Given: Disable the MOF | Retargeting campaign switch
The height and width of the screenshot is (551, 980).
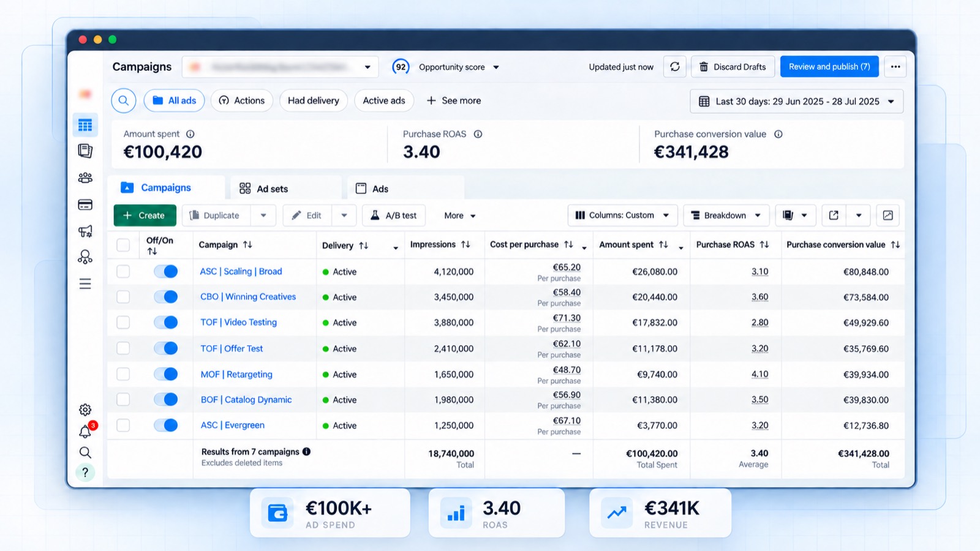Looking at the screenshot, I should coord(166,374).
